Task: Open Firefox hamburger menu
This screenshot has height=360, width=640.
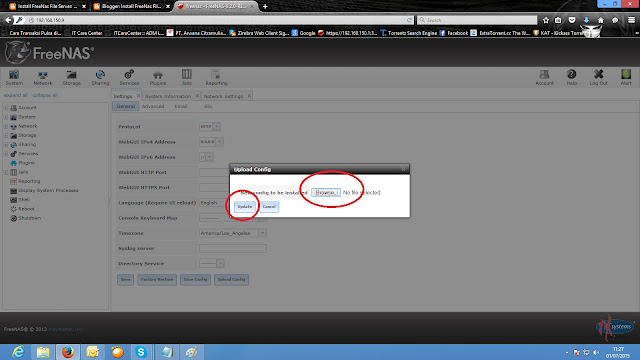Action: (631, 20)
